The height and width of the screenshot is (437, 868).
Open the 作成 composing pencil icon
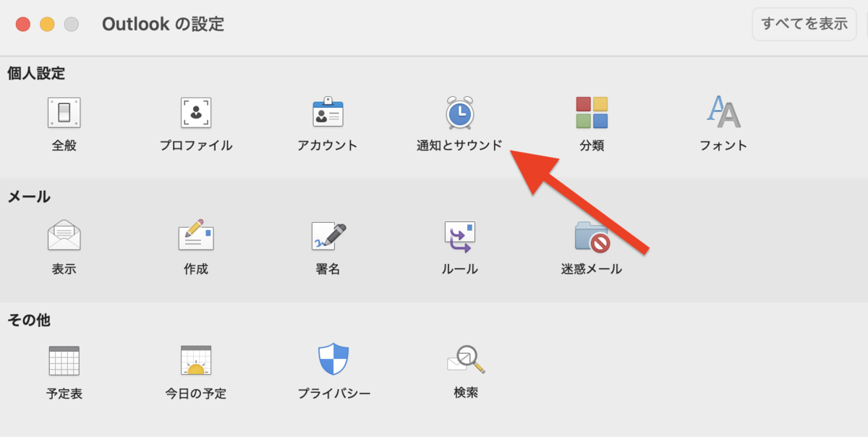196,236
